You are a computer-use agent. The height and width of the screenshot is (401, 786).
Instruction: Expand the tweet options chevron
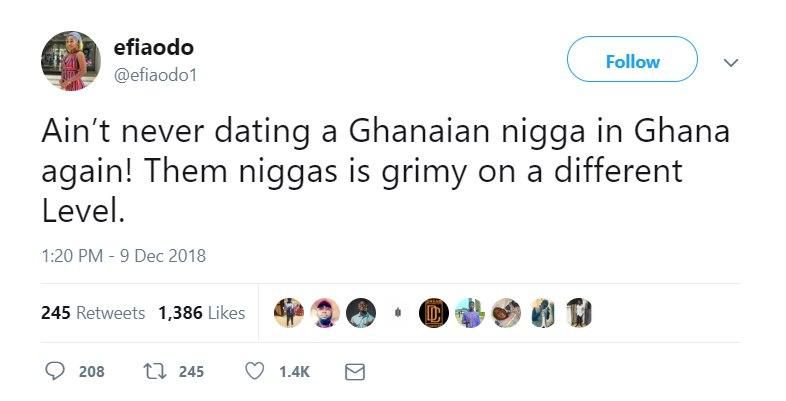(x=731, y=63)
